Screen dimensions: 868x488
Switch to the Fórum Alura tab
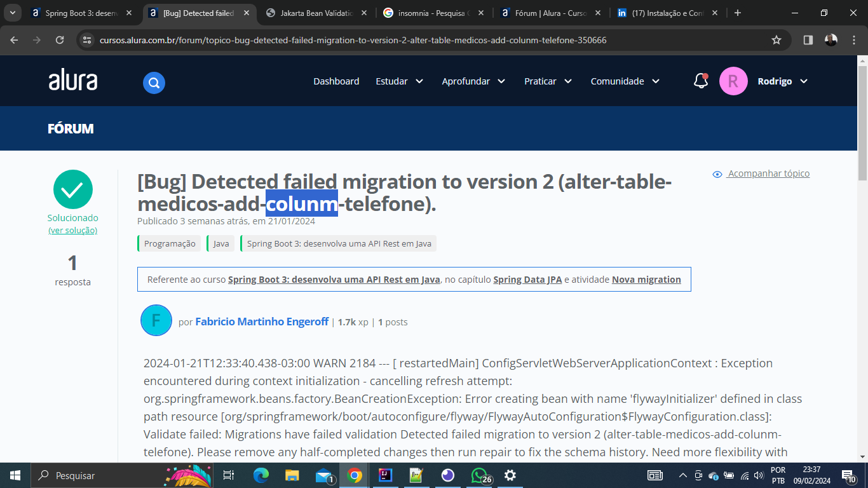[x=550, y=13]
